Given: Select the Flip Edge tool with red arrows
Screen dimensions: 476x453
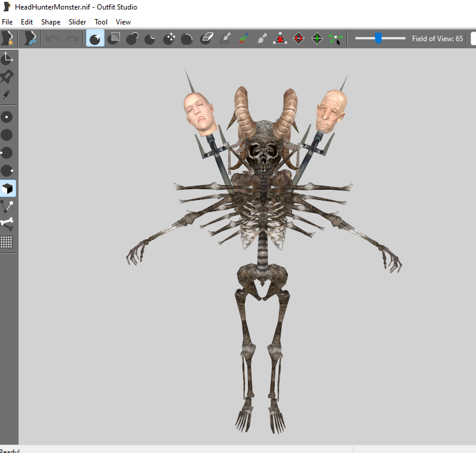Looking at the screenshot, I should 299,39.
